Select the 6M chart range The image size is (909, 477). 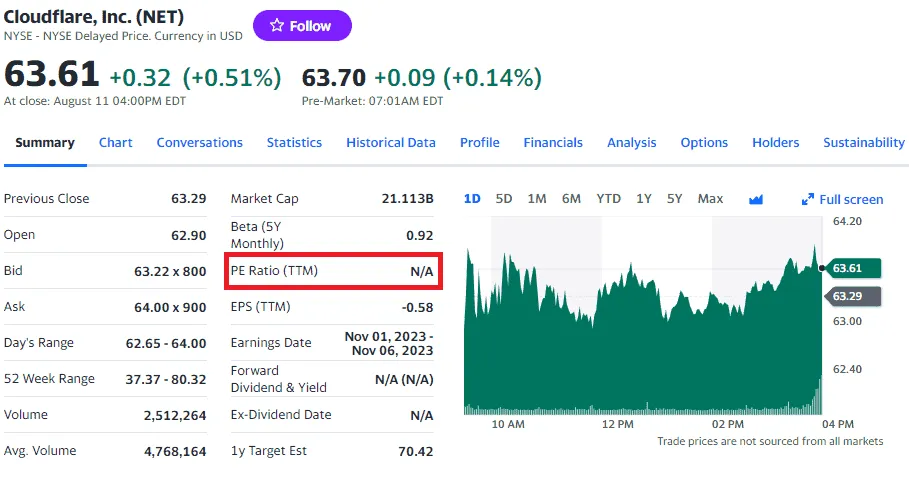coord(571,199)
